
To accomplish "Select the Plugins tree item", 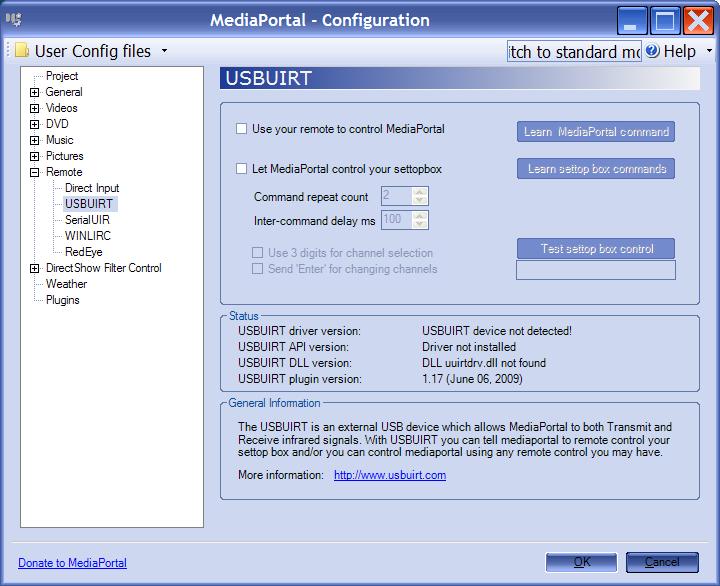I will [x=62, y=300].
